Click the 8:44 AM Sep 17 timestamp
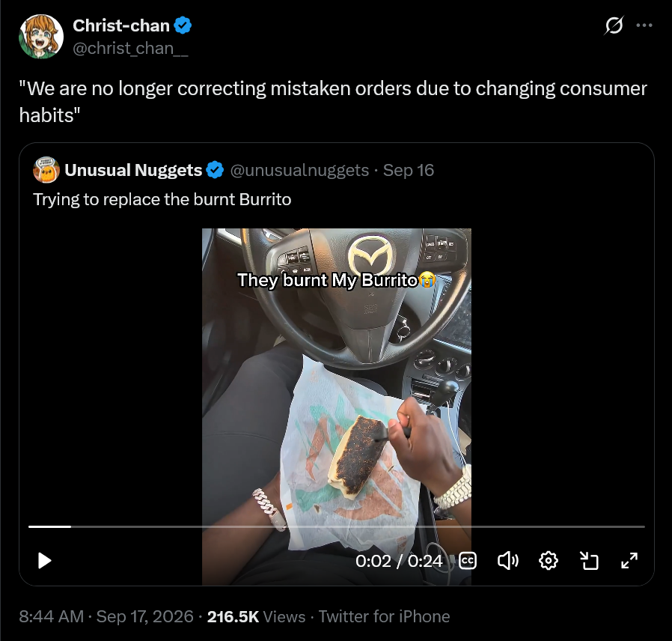 [106, 616]
